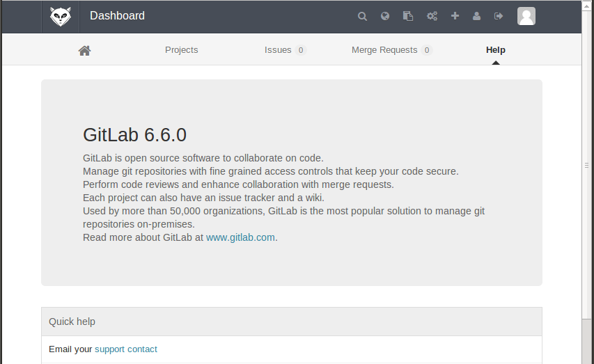The image size is (594, 364).
Task: Click the user avatar thumbnail
Action: tap(526, 16)
